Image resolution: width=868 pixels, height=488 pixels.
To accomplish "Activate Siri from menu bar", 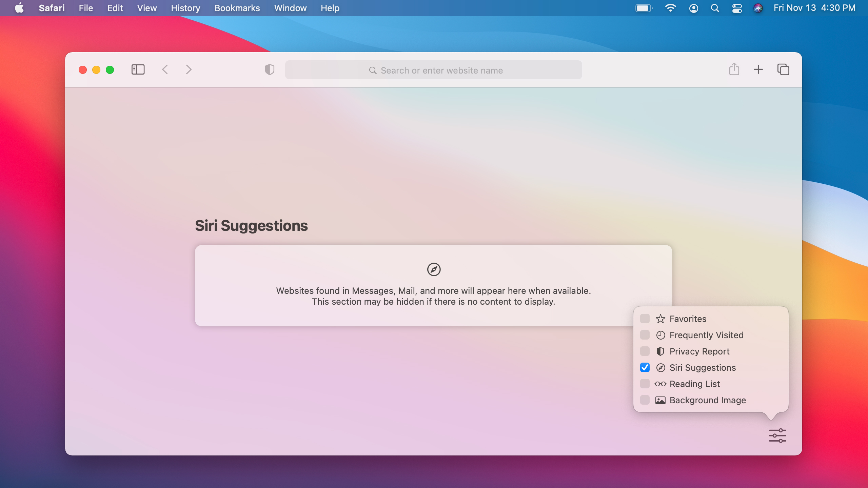I will [x=758, y=8].
